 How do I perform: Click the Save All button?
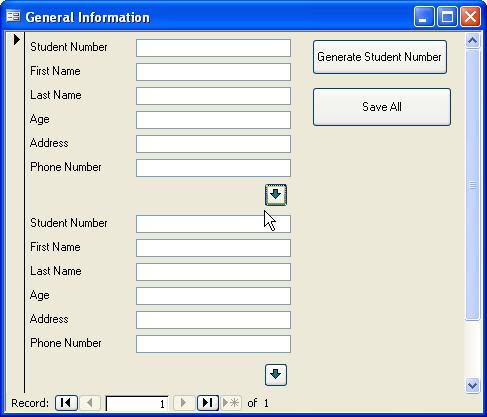[382, 107]
